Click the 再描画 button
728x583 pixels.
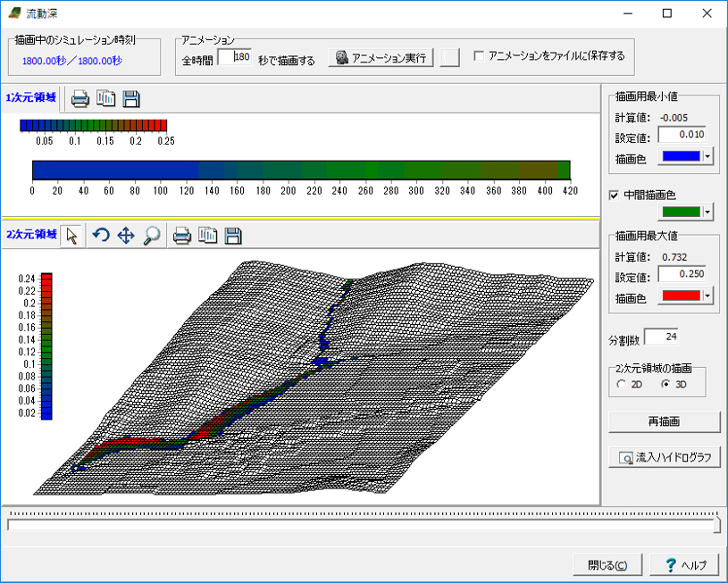point(663,421)
